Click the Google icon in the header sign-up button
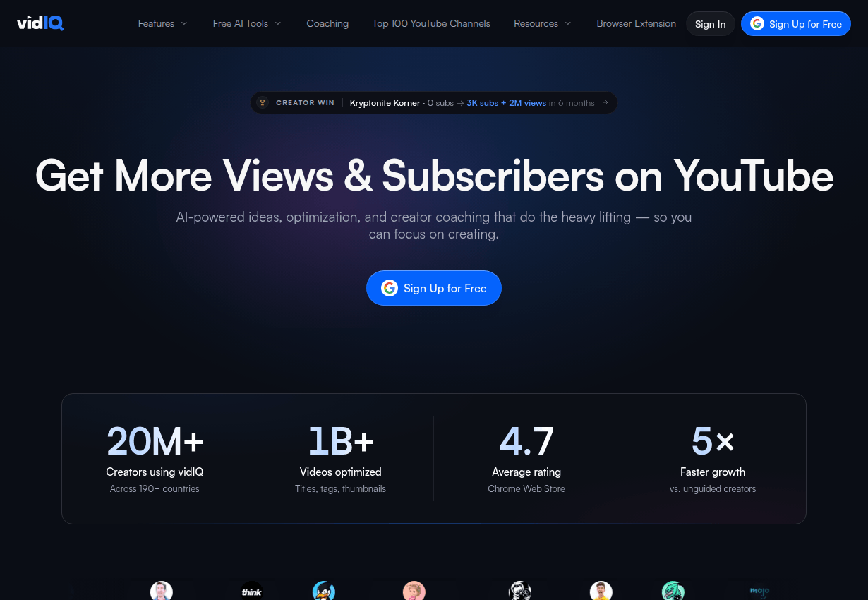868x600 pixels. pos(757,23)
